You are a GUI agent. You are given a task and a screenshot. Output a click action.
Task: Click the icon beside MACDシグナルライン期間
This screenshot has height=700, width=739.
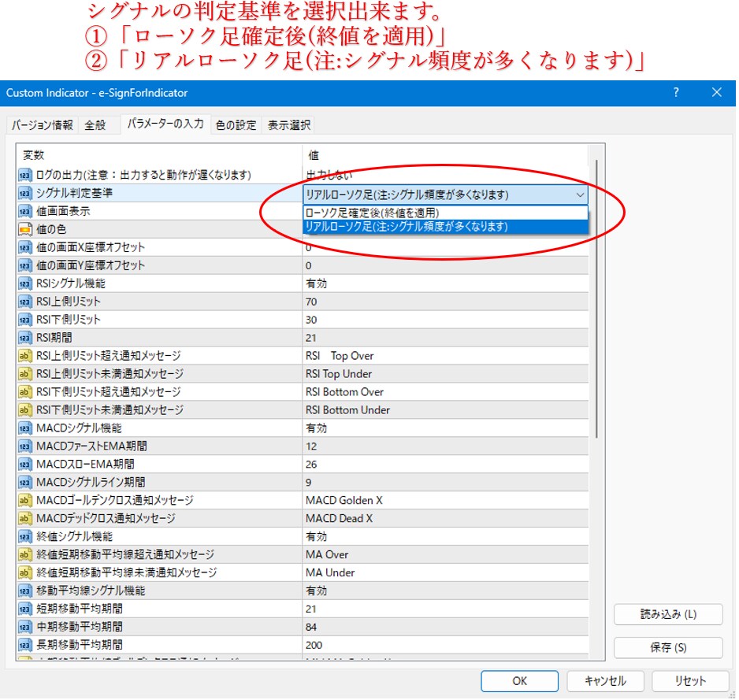(x=24, y=483)
